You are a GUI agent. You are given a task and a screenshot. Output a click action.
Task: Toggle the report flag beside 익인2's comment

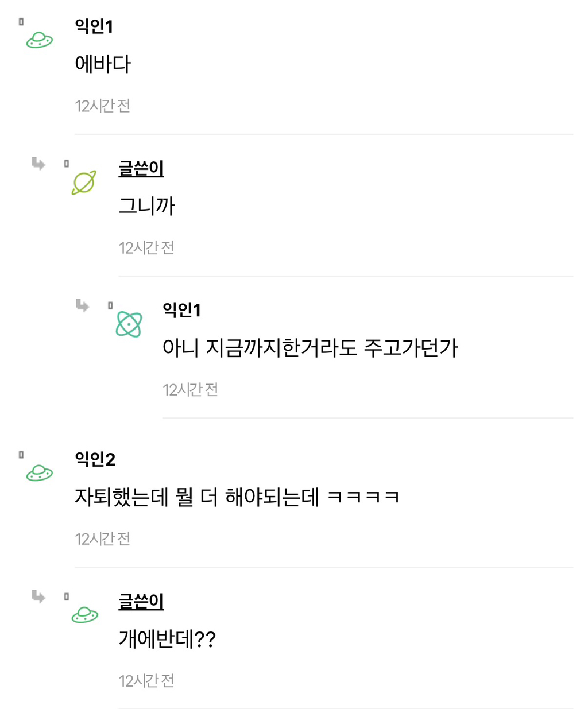pyautogui.click(x=21, y=454)
